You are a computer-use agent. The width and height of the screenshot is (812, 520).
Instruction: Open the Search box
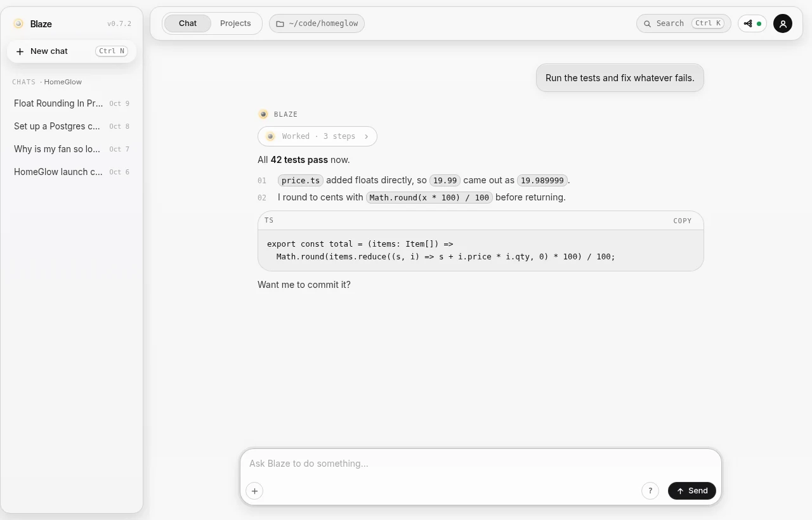[x=684, y=23]
